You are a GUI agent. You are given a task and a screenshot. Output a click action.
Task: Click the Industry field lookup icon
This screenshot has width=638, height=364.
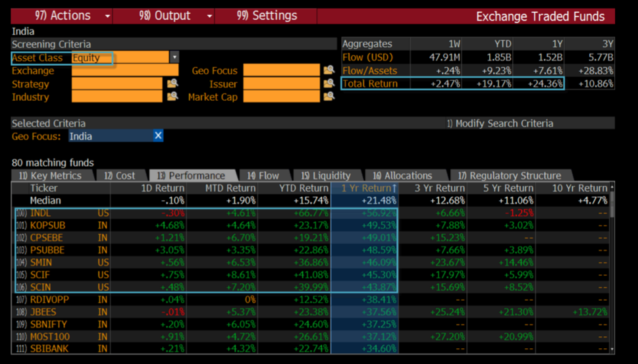pyautogui.click(x=173, y=97)
